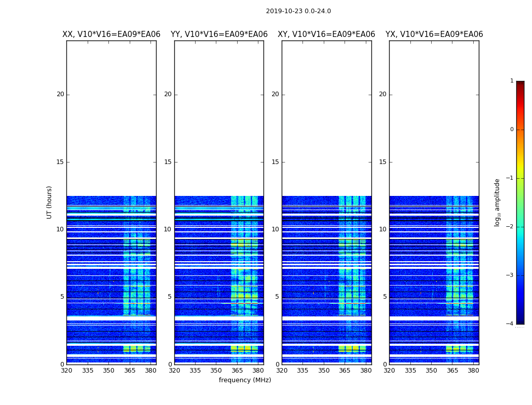Click the 365 MHz tick in XX panel
The width and height of the screenshot is (532, 405).
click(130, 371)
